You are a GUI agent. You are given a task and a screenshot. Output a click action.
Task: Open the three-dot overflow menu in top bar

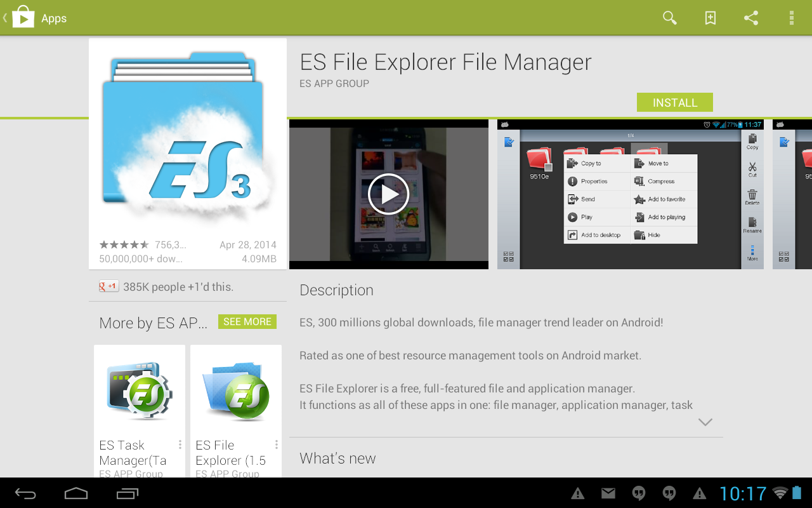point(791,18)
